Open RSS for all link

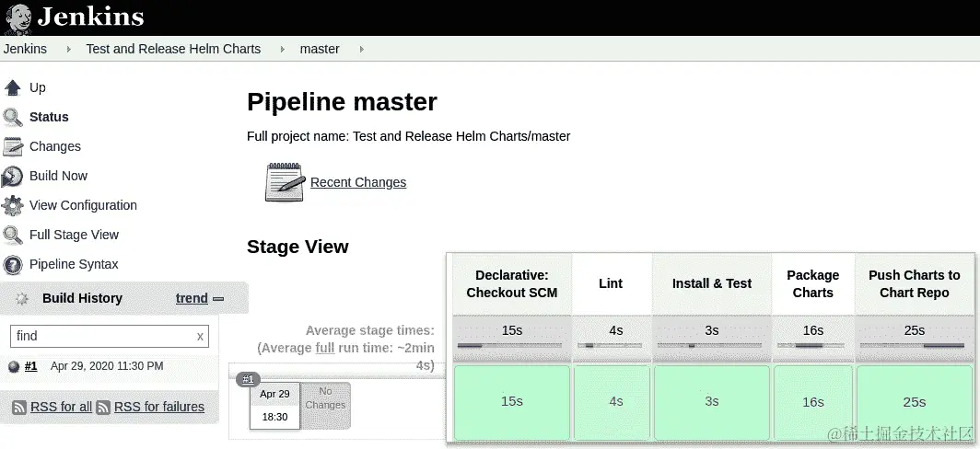coord(61,408)
